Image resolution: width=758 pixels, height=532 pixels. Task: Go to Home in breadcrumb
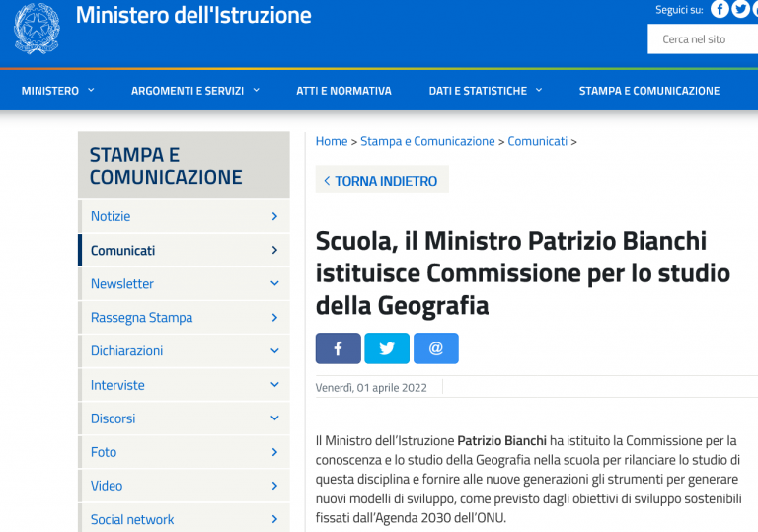click(x=332, y=141)
